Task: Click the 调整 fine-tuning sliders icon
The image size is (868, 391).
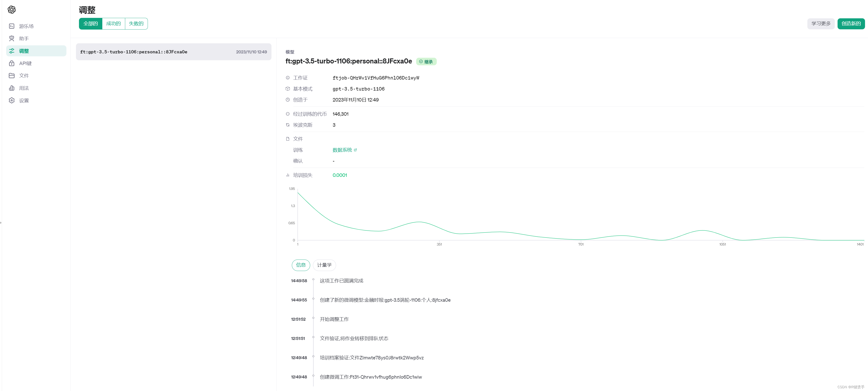Action: [12, 51]
